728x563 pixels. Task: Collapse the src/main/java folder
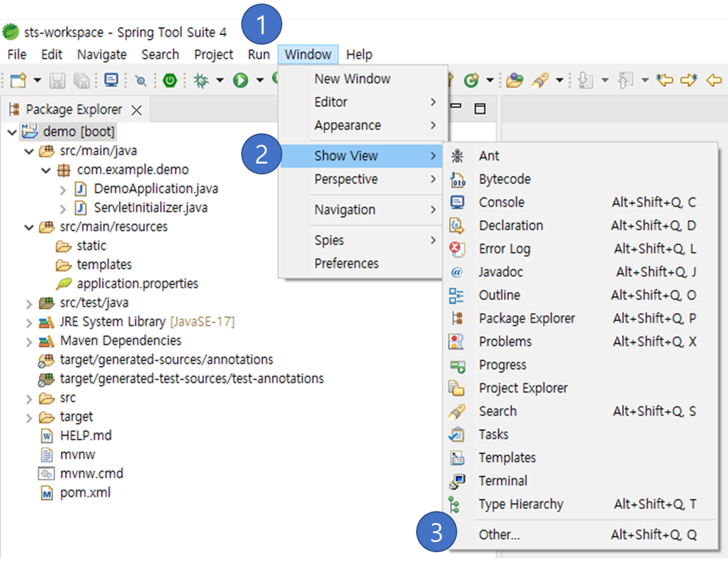pos(29,151)
